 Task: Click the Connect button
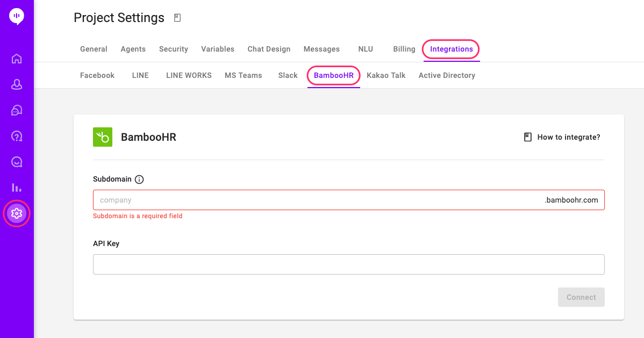point(581,297)
